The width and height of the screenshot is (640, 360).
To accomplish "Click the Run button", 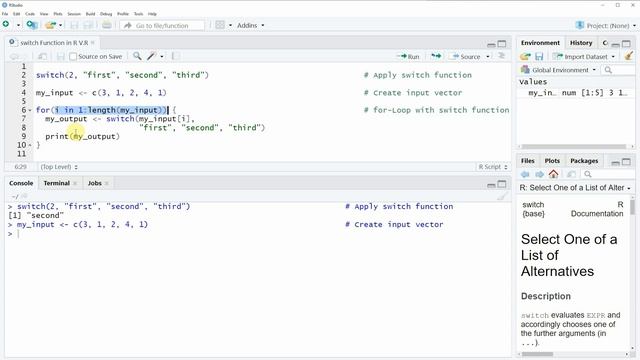I will (x=408, y=56).
